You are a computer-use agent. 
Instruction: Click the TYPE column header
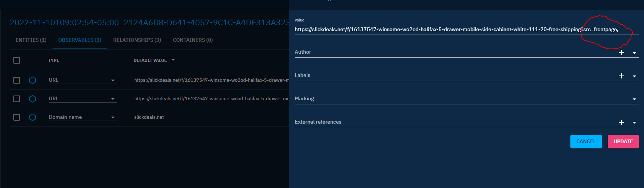pyautogui.click(x=54, y=60)
